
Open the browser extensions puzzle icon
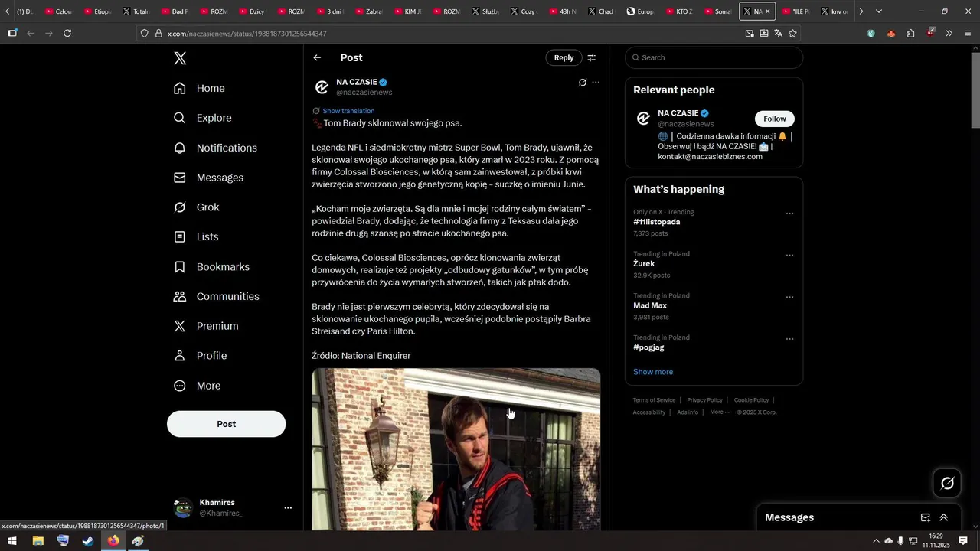[x=910, y=34]
